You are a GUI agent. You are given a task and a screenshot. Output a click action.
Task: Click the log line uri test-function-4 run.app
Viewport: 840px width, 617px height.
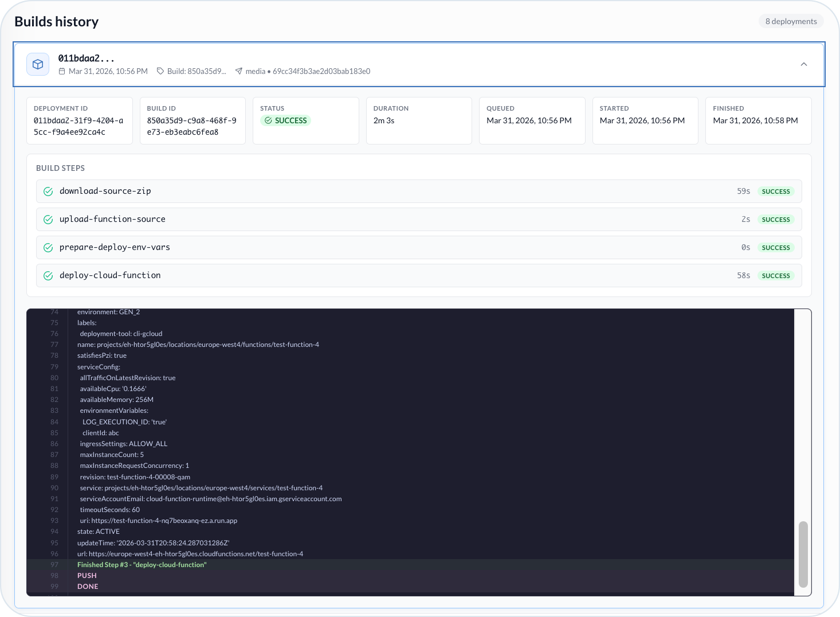[x=159, y=521]
